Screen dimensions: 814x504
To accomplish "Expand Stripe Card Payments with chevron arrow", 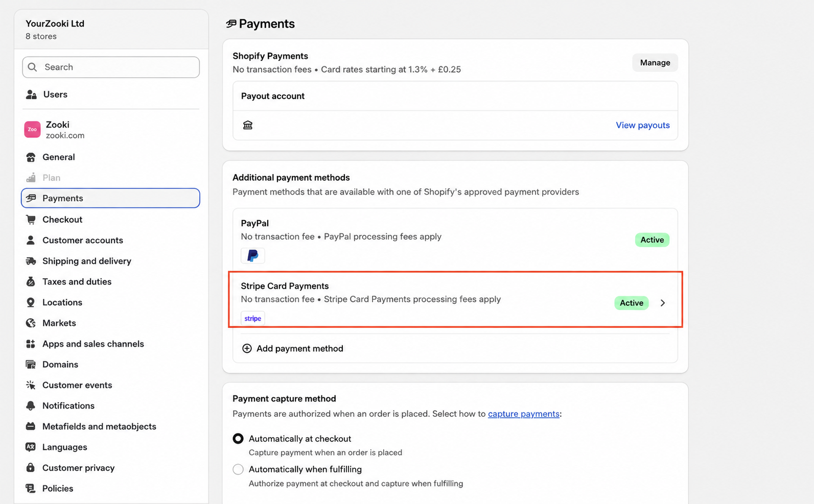I will click(663, 303).
